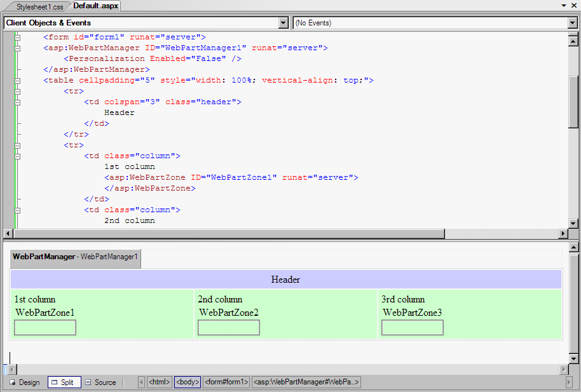Collapse the td colspan header block
This screenshot has width=581, height=392.
click(x=17, y=102)
